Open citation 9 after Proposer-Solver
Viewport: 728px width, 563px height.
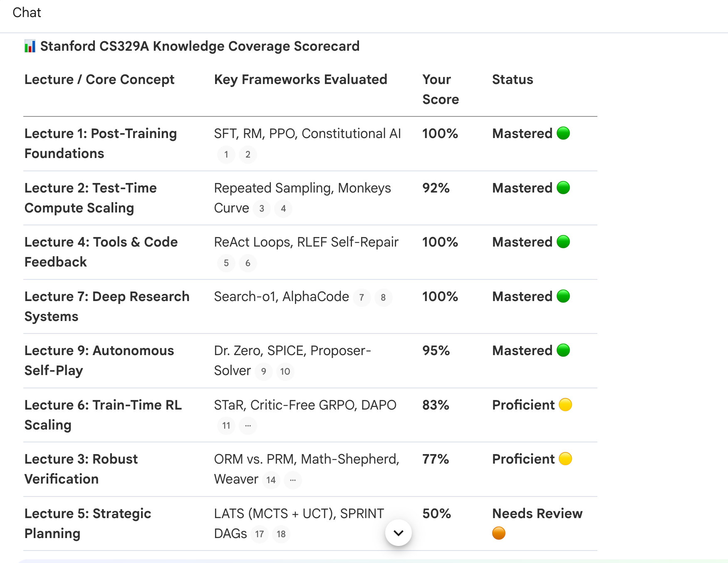coord(264,372)
